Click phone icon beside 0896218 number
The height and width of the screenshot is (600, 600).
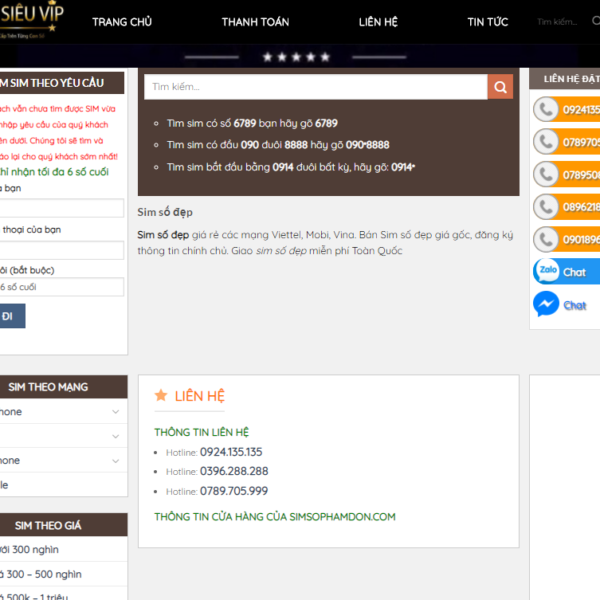click(546, 207)
